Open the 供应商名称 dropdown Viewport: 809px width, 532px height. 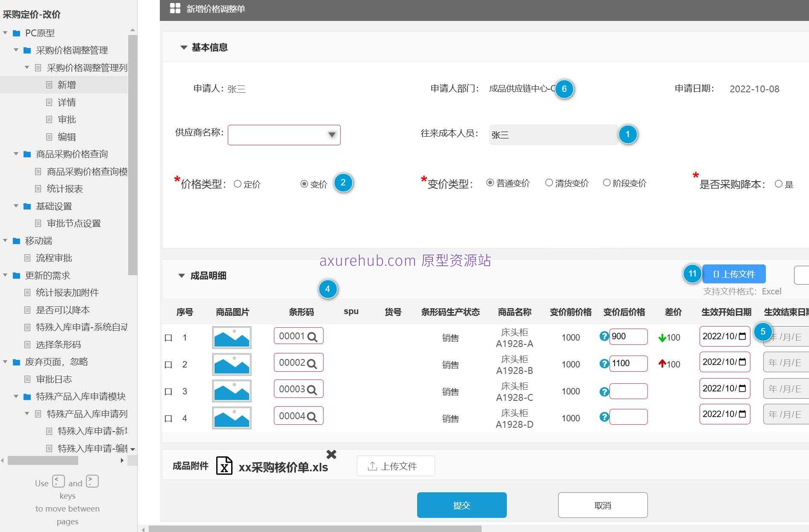(x=332, y=135)
